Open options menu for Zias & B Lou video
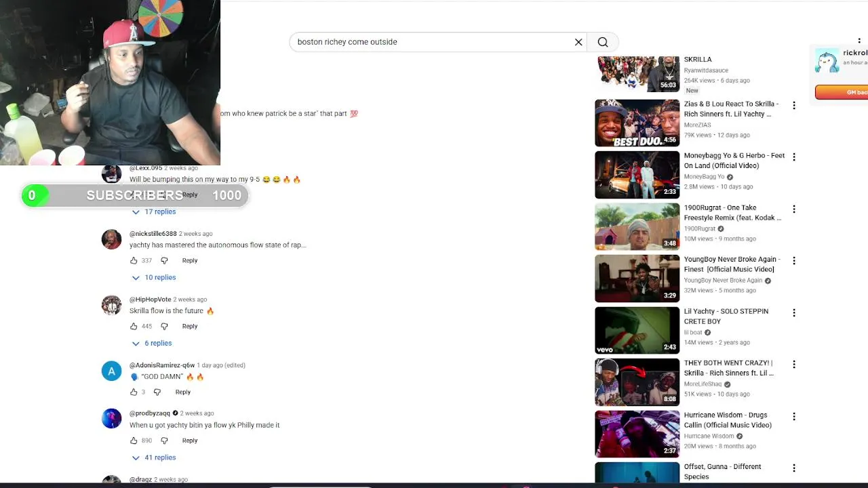This screenshot has height=488, width=868. 794,105
